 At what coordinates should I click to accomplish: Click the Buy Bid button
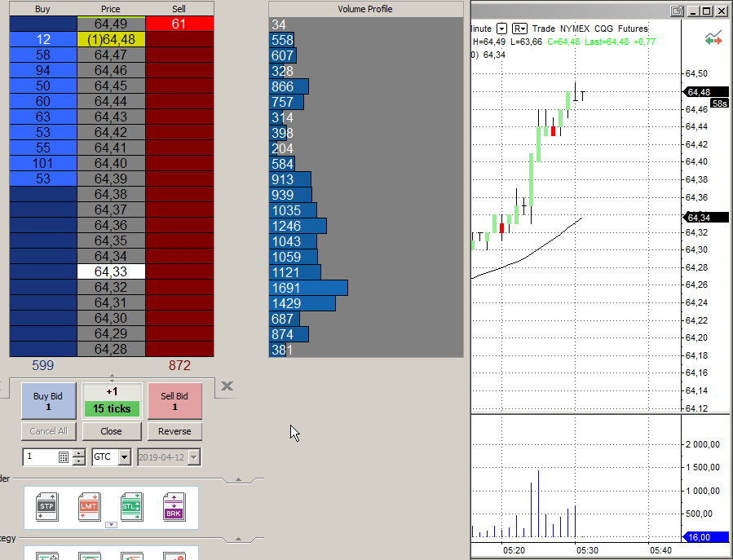click(48, 401)
